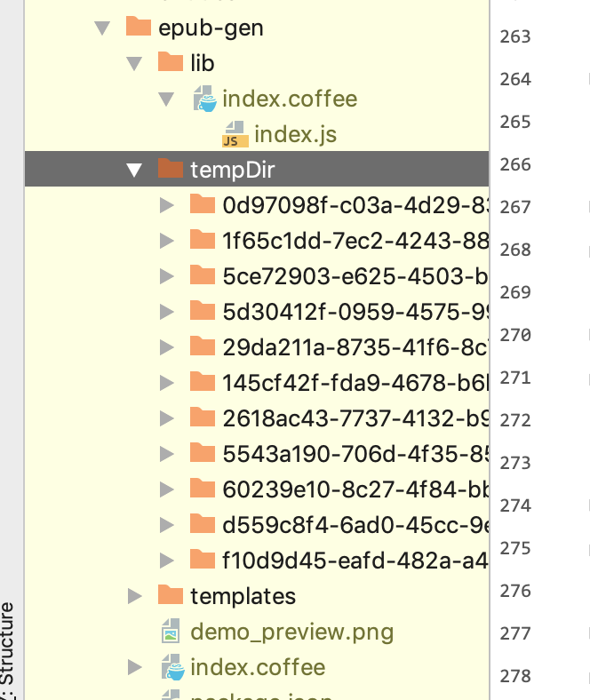Viewport: 590px width, 700px height.
Task: Select the index.js file
Action: coord(295,134)
